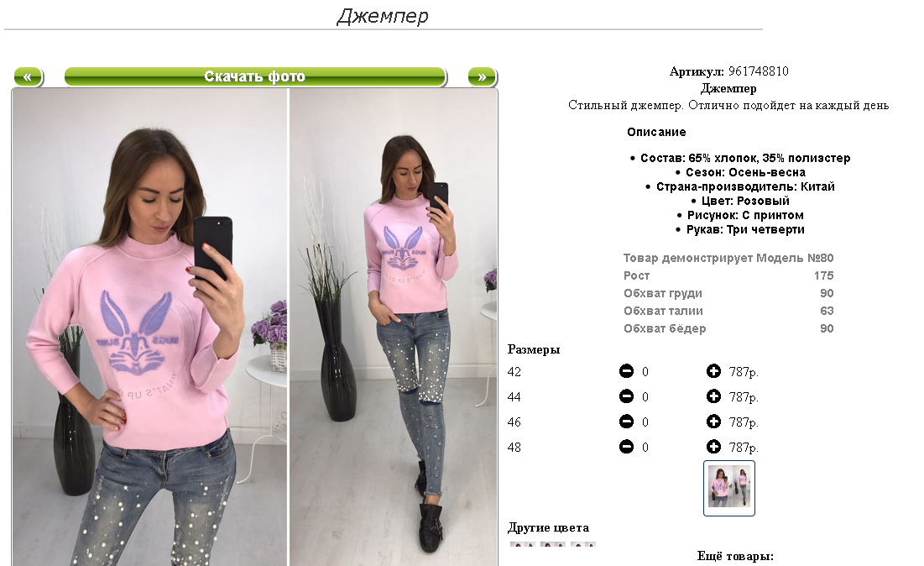Open the third alternate color thumbnail
Screen dimensions: 924x566
(583, 544)
